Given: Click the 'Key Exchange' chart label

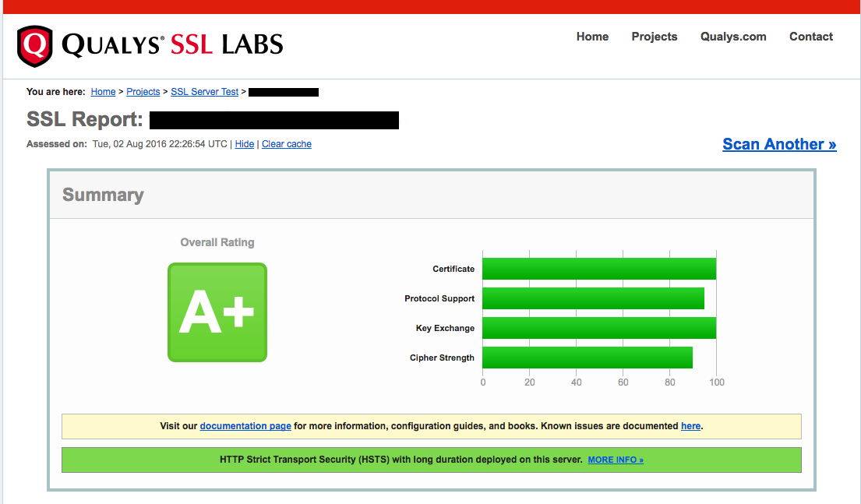Looking at the screenshot, I should (x=445, y=328).
